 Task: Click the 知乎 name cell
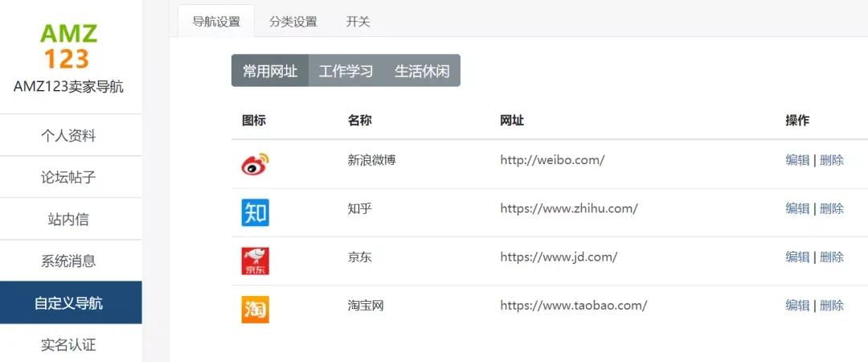point(359,208)
